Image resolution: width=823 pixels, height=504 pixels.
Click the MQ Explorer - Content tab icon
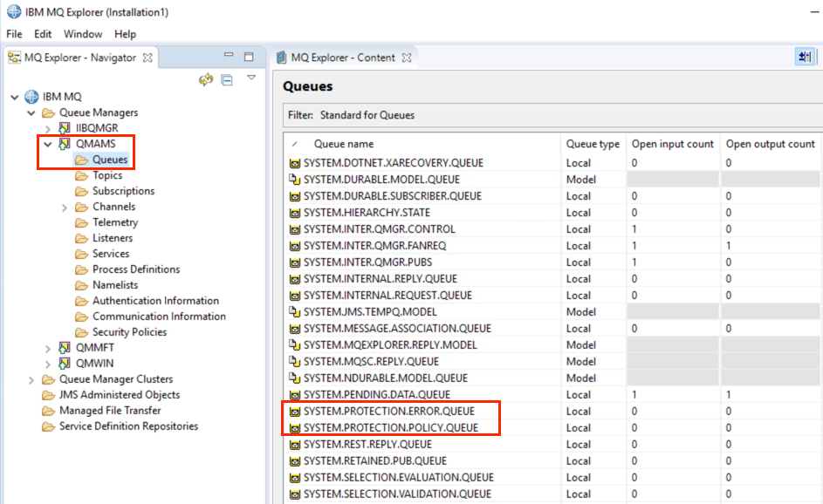[x=282, y=58]
